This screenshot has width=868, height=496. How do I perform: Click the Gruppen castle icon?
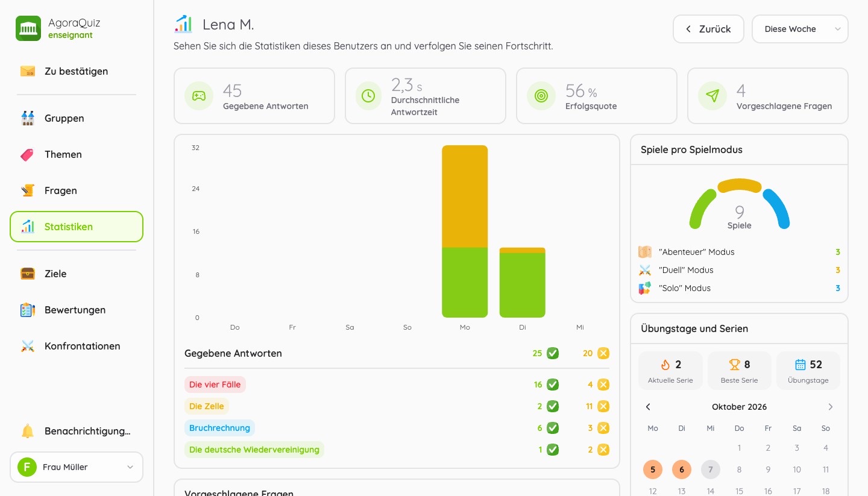point(28,118)
